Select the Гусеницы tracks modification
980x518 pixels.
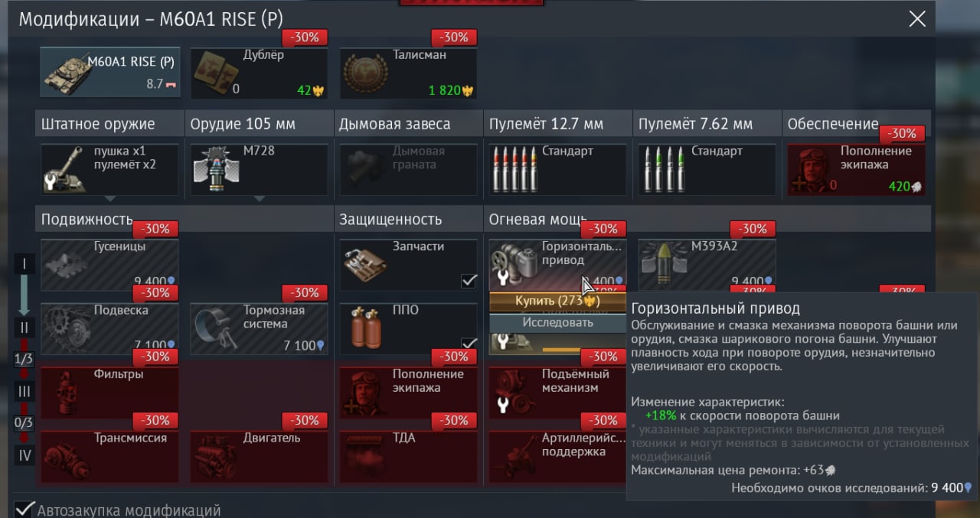pyautogui.click(x=109, y=265)
